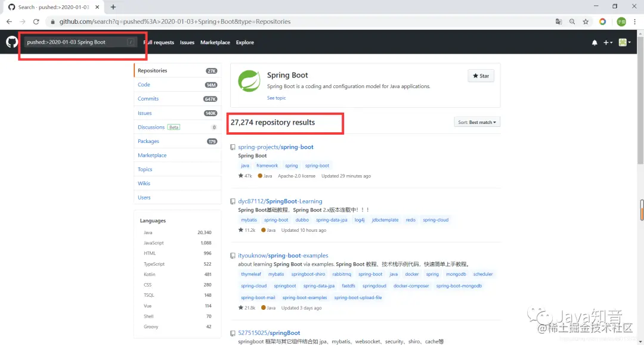Select the Issues filter in the sidebar
The width and height of the screenshot is (644, 345).
coord(178,113)
